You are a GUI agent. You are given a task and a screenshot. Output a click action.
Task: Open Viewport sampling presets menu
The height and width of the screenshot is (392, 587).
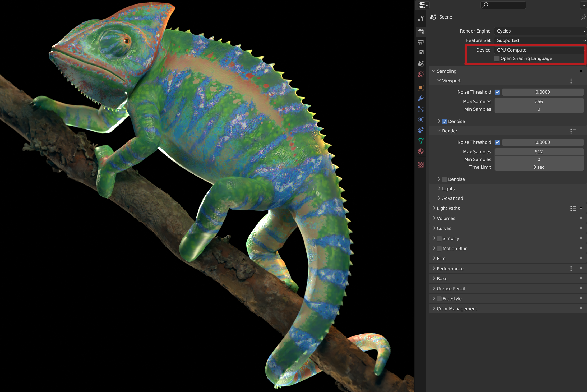[x=573, y=81]
